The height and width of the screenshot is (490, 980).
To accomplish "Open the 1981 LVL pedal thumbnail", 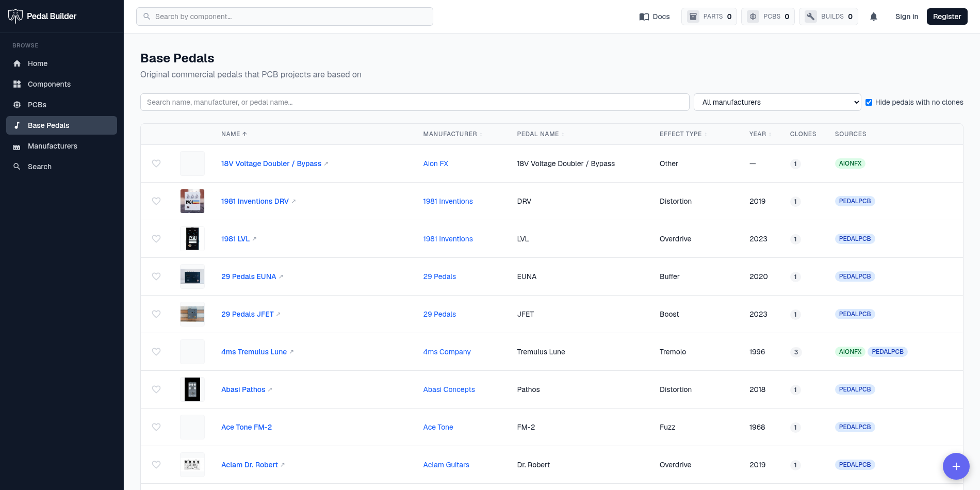I will pyautogui.click(x=192, y=239).
